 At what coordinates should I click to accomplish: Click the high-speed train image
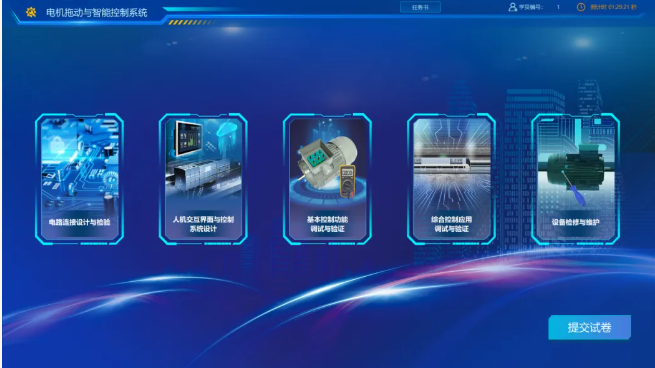451,165
